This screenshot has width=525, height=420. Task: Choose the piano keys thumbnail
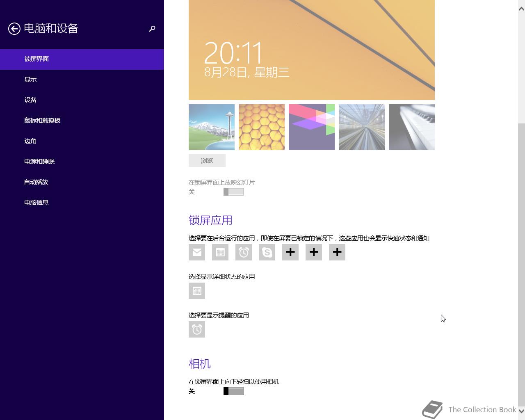click(412, 127)
